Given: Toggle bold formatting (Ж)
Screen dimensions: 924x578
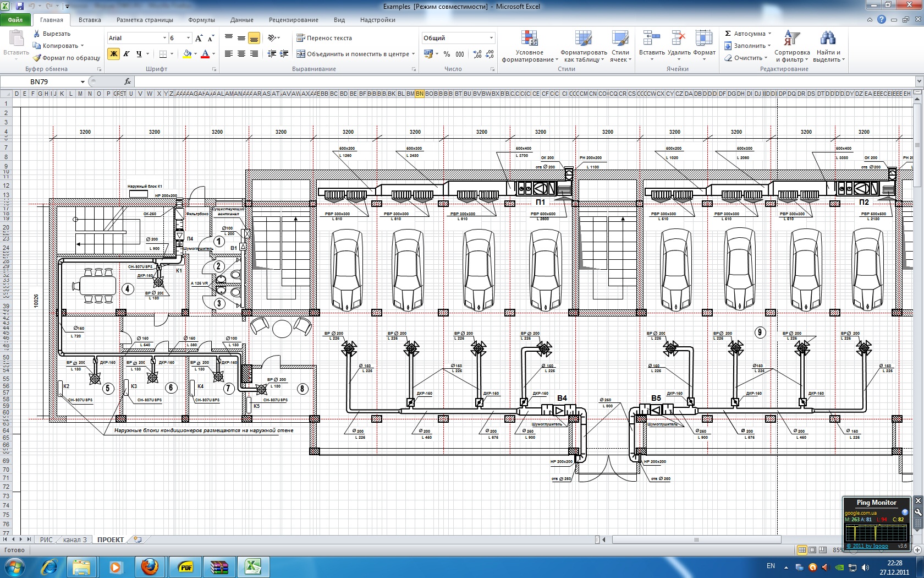Looking at the screenshot, I should coord(114,54).
